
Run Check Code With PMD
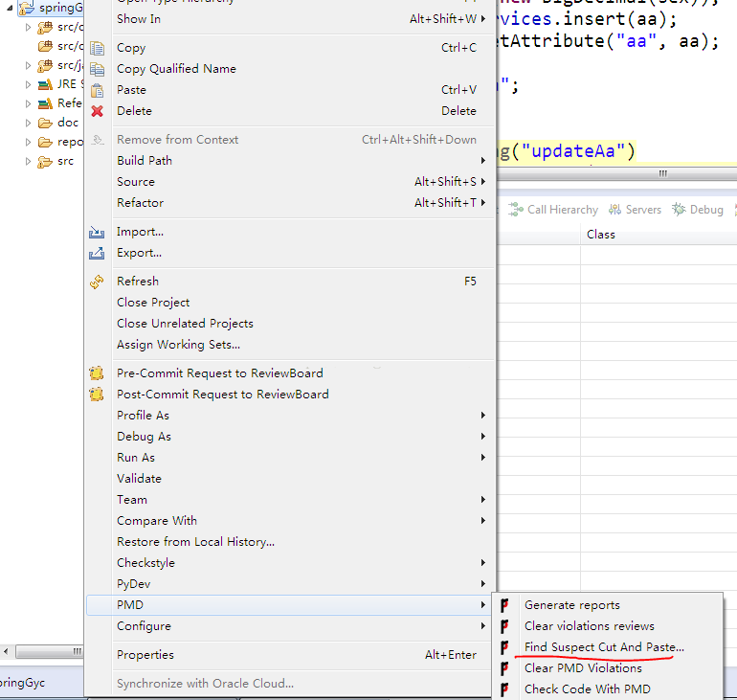[x=607, y=689]
